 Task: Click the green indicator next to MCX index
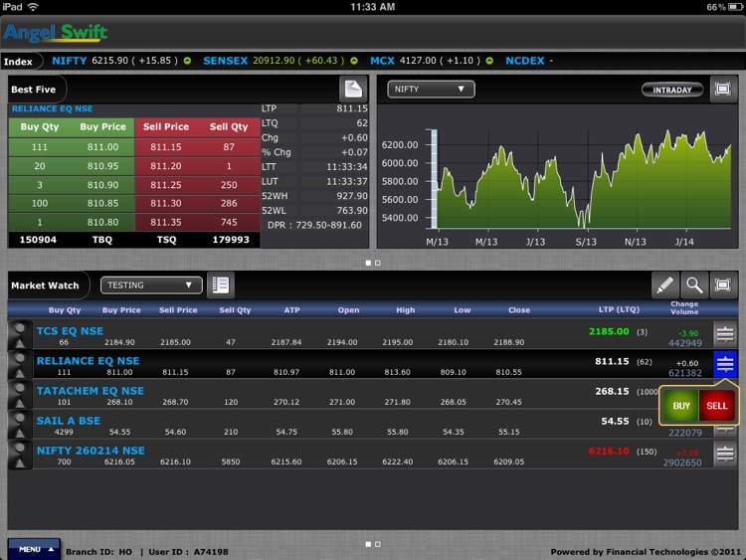pyautogui.click(x=489, y=61)
